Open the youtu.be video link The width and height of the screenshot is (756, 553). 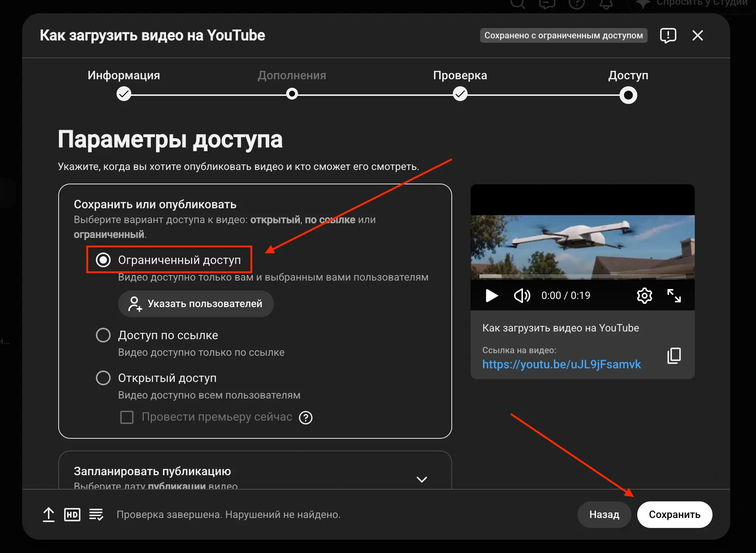coord(561,364)
